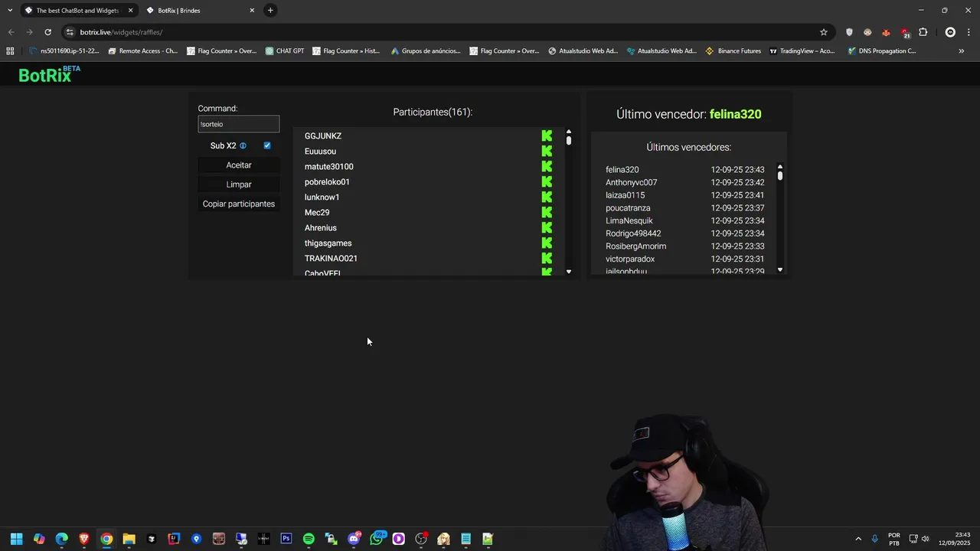Select participant thigasgames
Screen dimensions: 980x551
click(328, 243)
